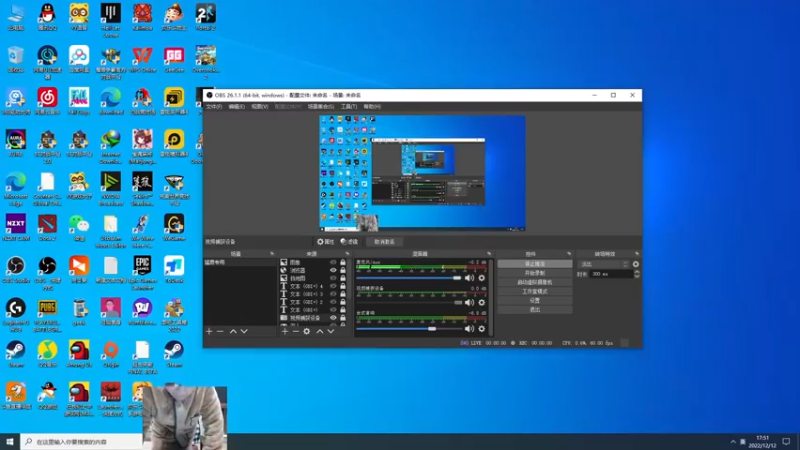Open settings gear for 麦克风/Aux mixer channel
Screen dimensions: 800x450
click(x=481, y=278)
